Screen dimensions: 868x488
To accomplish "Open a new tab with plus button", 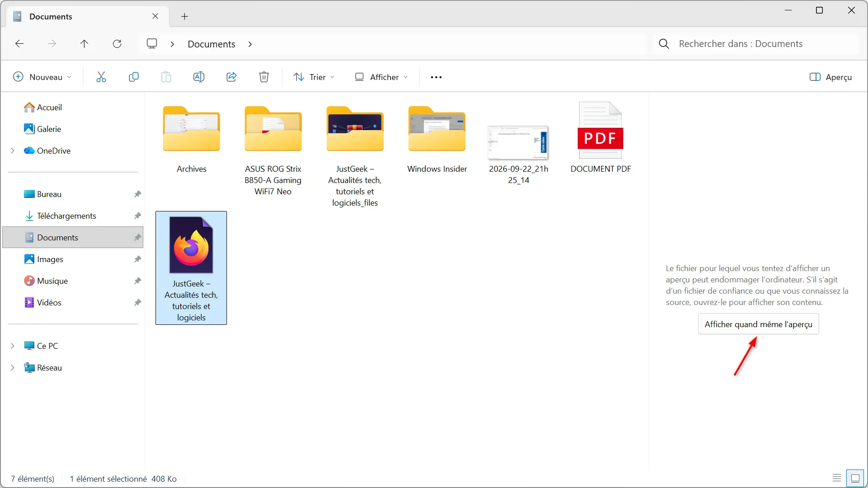I will coord(184,17).
